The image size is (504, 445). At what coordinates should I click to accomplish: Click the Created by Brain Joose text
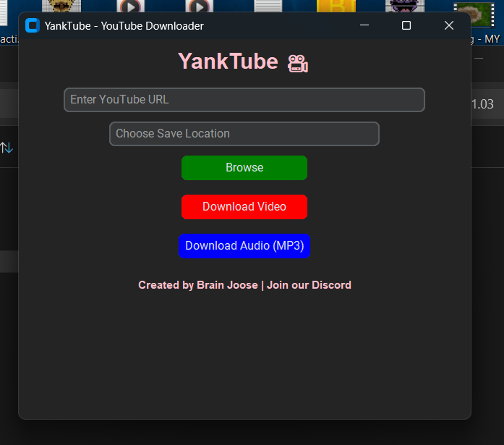pyautogui.click(x=198, y=285)
